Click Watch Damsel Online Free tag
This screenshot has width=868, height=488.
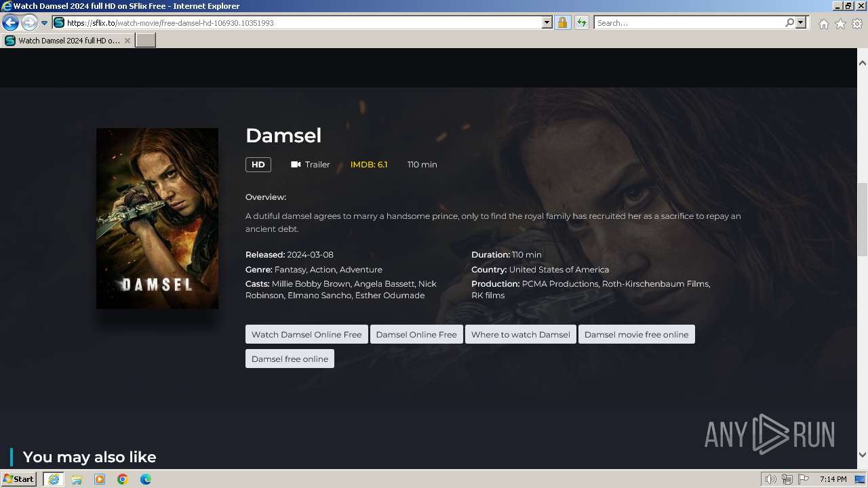pyautogui.click(x=307, y=334)
